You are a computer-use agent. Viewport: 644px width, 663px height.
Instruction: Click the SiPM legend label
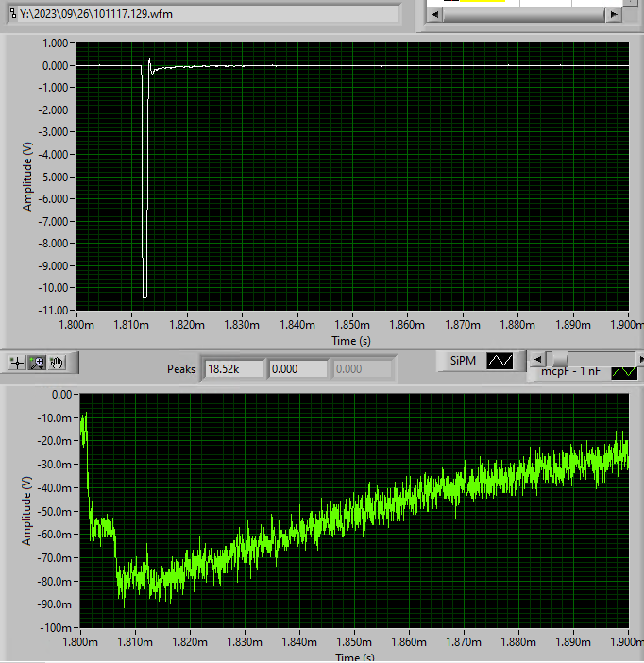[463, 361]
